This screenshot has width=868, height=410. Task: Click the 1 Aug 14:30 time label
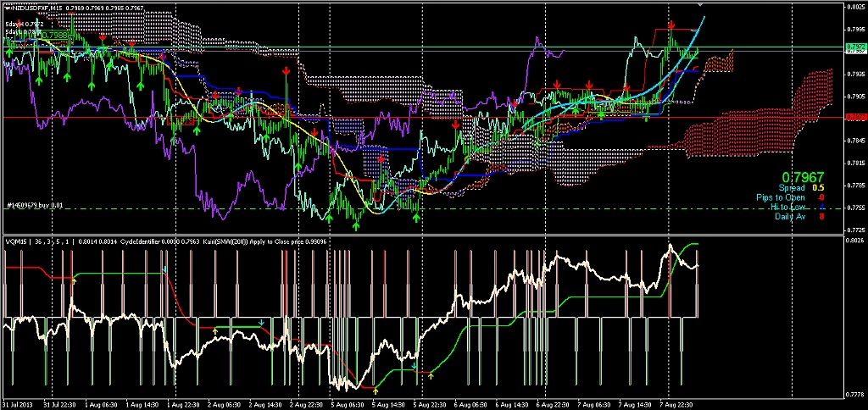pyautogui.click(x=142, y=404)
